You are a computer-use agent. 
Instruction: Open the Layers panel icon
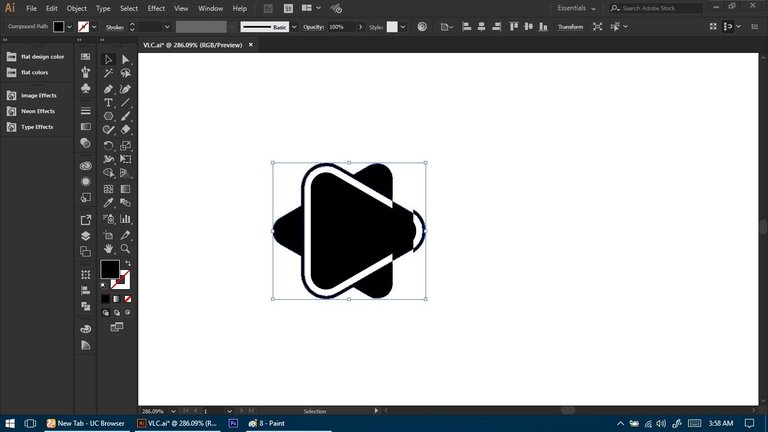(x=86, y=236)
